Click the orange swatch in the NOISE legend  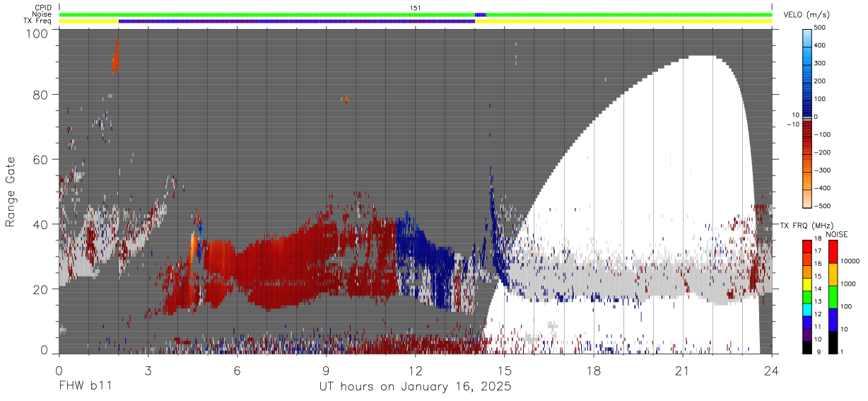pos(832,274)
